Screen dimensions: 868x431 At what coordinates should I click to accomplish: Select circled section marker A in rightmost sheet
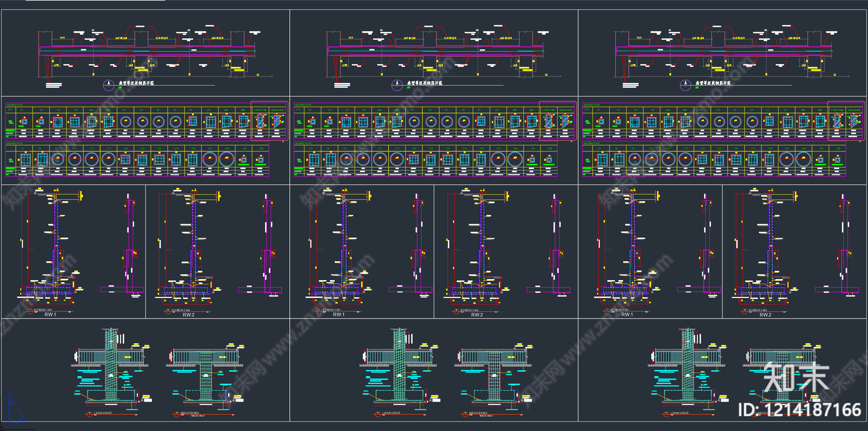click(685, 84)
